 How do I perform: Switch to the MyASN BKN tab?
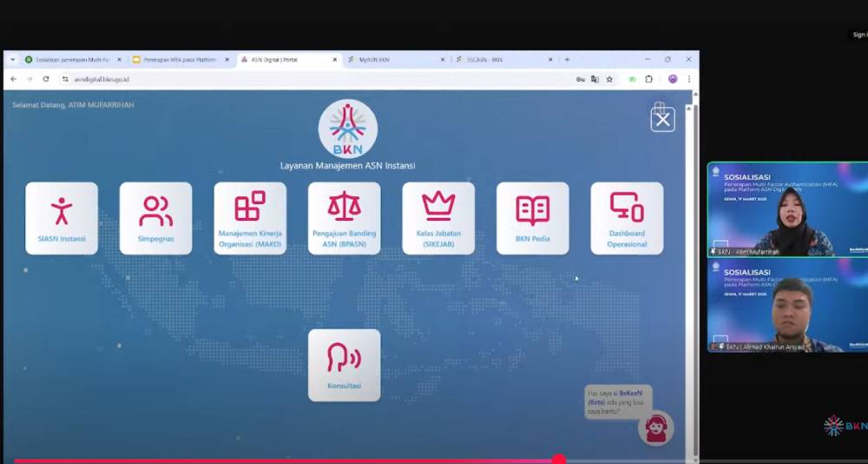397,59
